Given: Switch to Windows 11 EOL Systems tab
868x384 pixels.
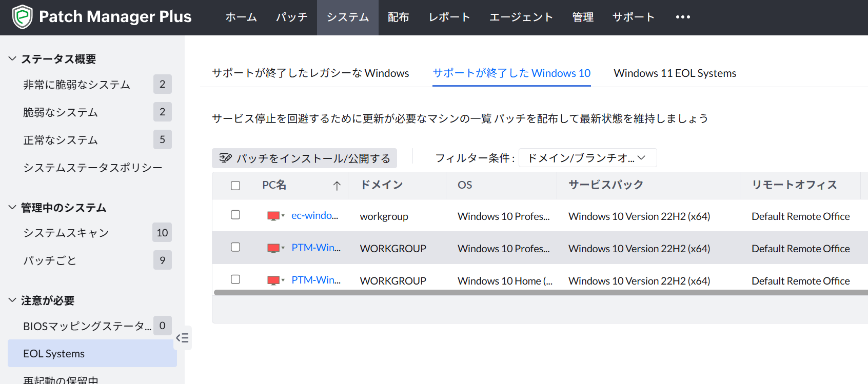Looking at the screenshot, I should click(675, 73).
